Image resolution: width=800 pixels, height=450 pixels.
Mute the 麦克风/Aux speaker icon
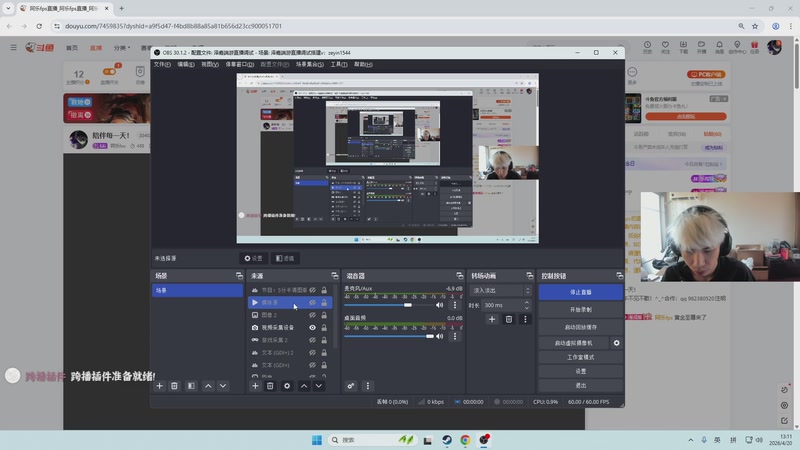[439, 305]
